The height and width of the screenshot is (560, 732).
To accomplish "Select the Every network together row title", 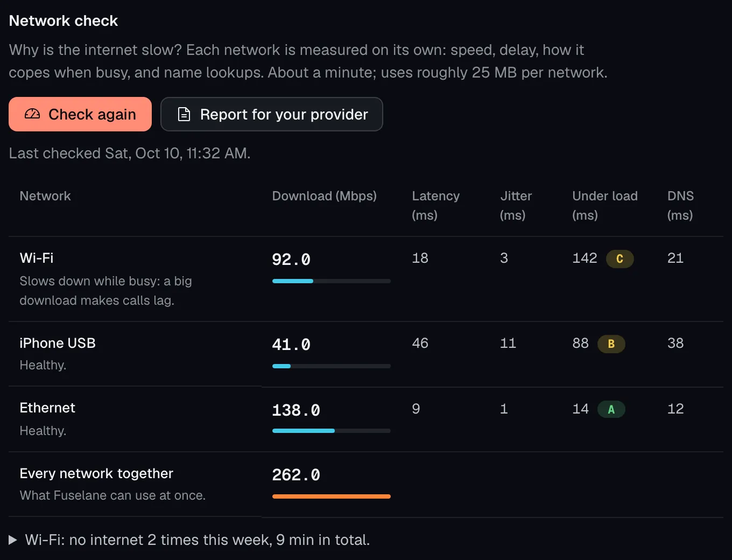I will click(96, 473).
